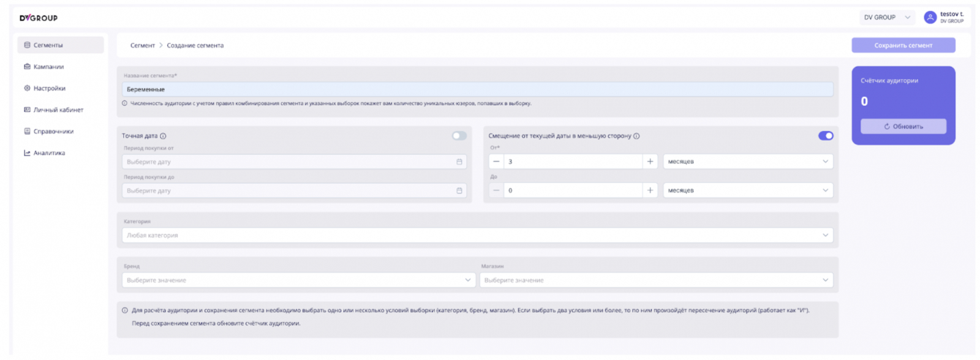Disable the Смещение от текущей даты toggle
The width and height of the screenshot is (980, 360).
(x=825, y=136)
